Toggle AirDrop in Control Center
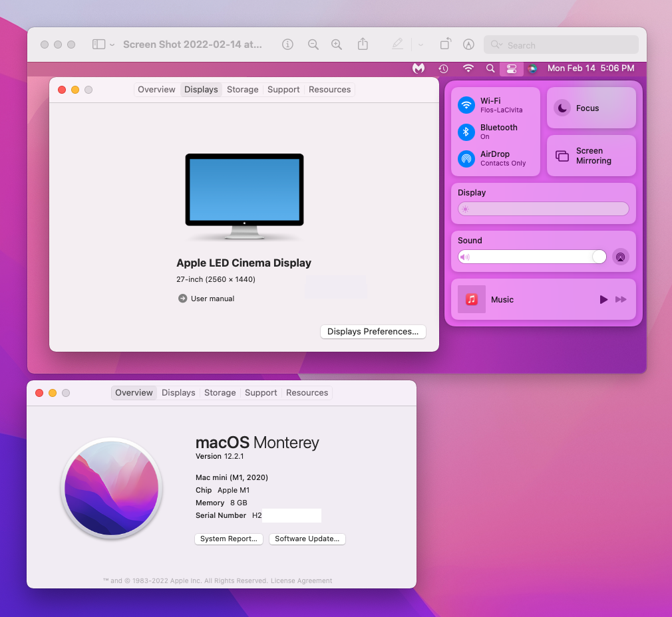672x617 pixels. [466, 158]
